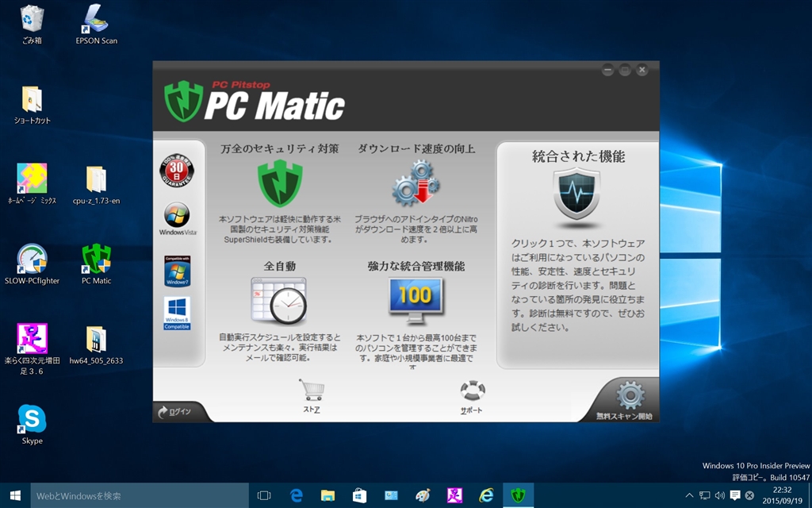Select the SLOW-PCfighter desktop shortcut
The image size is (812, 508).
pyautogui.click(x=32, y=264)
